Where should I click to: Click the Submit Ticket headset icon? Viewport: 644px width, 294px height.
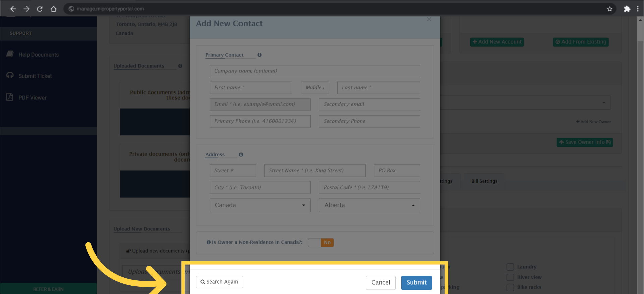[10, 76]
